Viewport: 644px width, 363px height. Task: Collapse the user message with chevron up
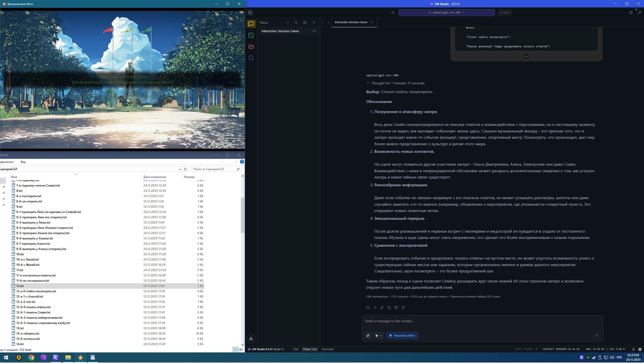tap(526, 56)
